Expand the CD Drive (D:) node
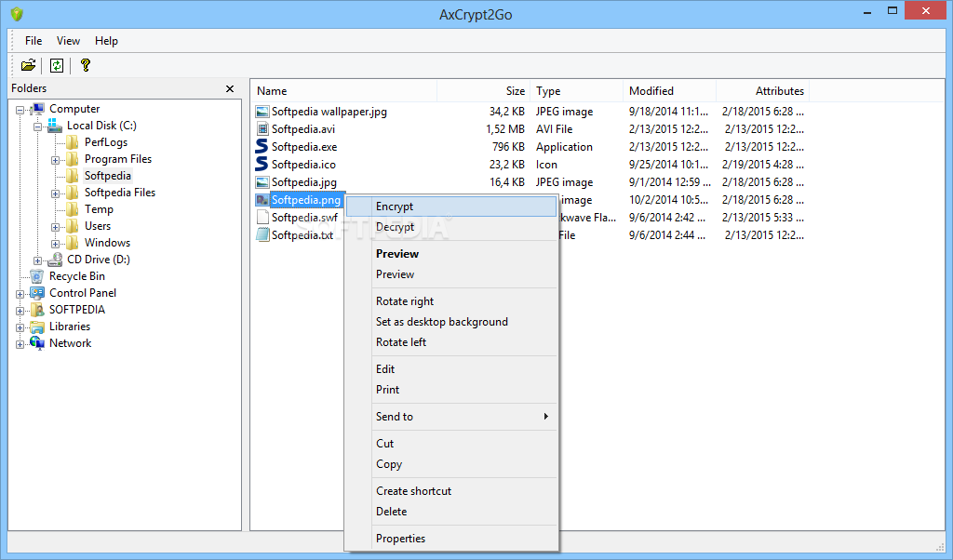 (37, 260)
